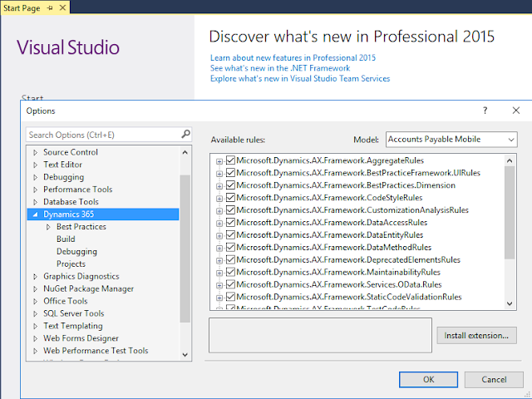Toggle Services.OData.Rules checkbox

231,284
